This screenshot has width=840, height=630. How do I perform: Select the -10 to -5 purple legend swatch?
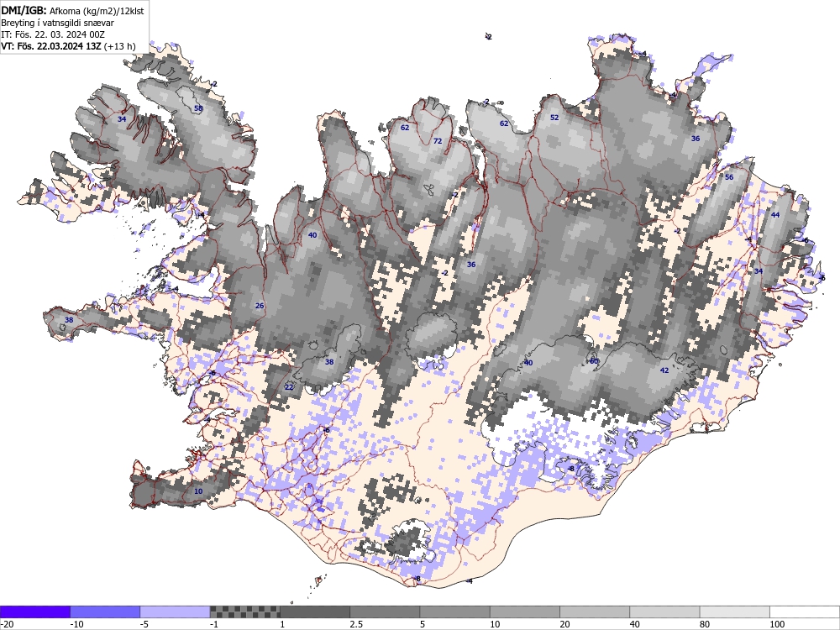tap(105, 612)
